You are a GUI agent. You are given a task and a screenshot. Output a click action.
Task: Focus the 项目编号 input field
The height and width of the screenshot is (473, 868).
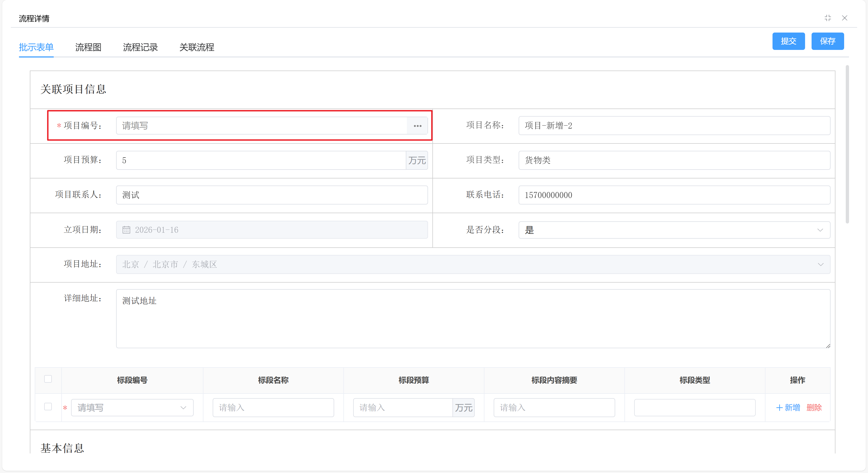click(262, 126)
